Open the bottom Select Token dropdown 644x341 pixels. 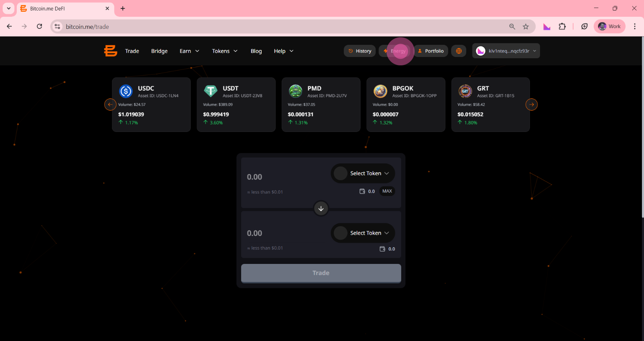[363, 233]
